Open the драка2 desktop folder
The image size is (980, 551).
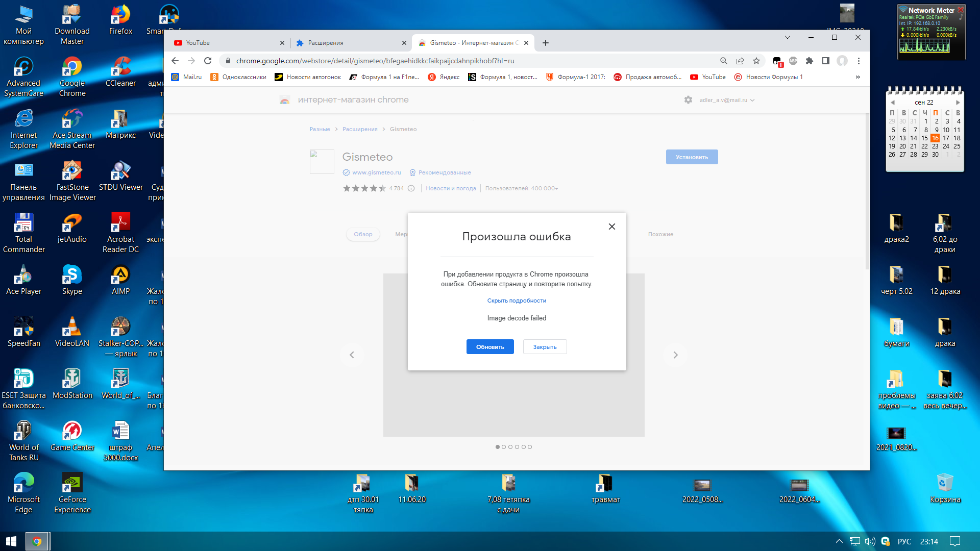(896, 228)
